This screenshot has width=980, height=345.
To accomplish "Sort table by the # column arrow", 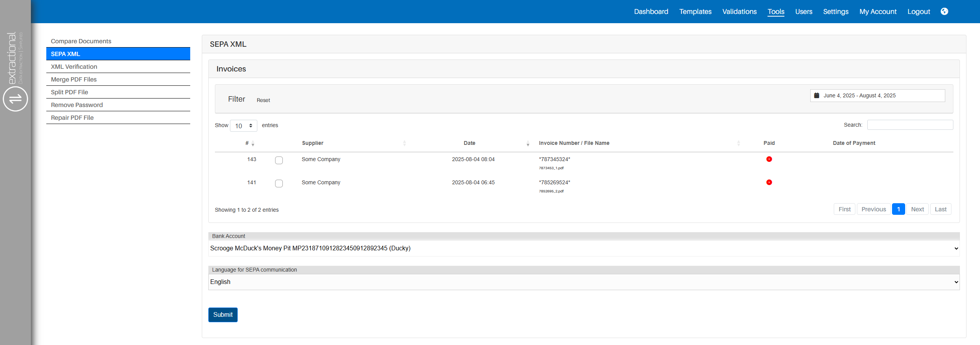I will pos(253,144).
